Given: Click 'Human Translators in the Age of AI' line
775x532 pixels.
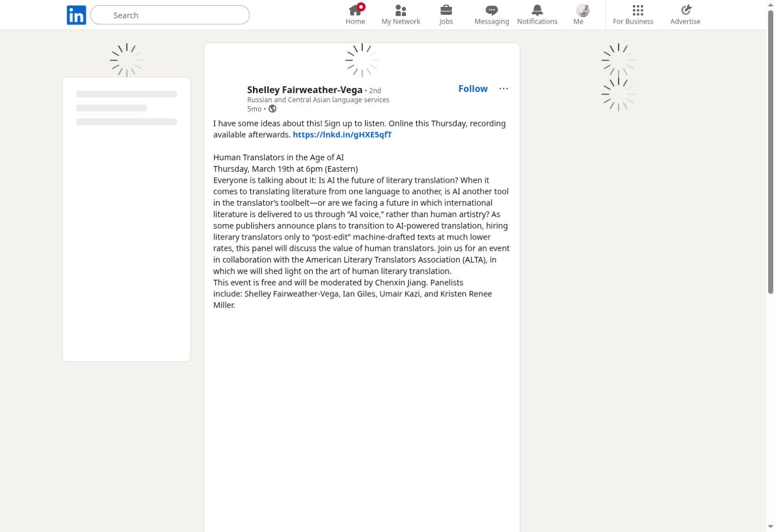Looking at the screenshot, I should [278, 157].
